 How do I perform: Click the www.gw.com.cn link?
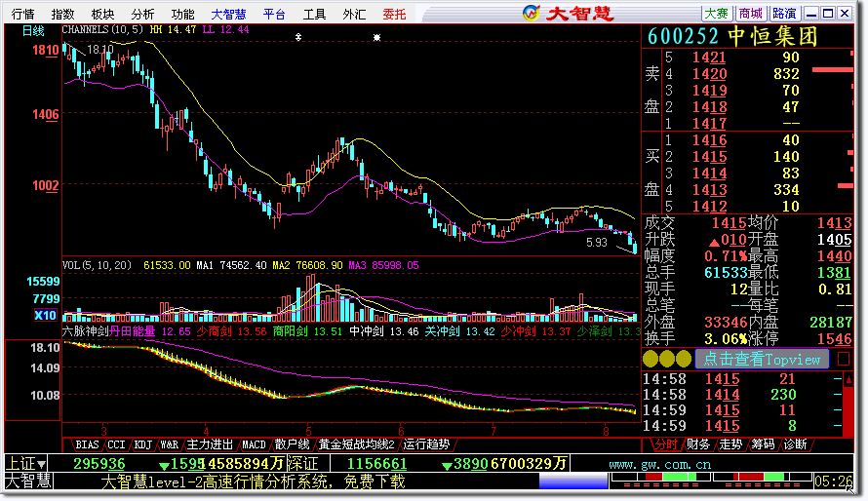(x=660, y=465)
